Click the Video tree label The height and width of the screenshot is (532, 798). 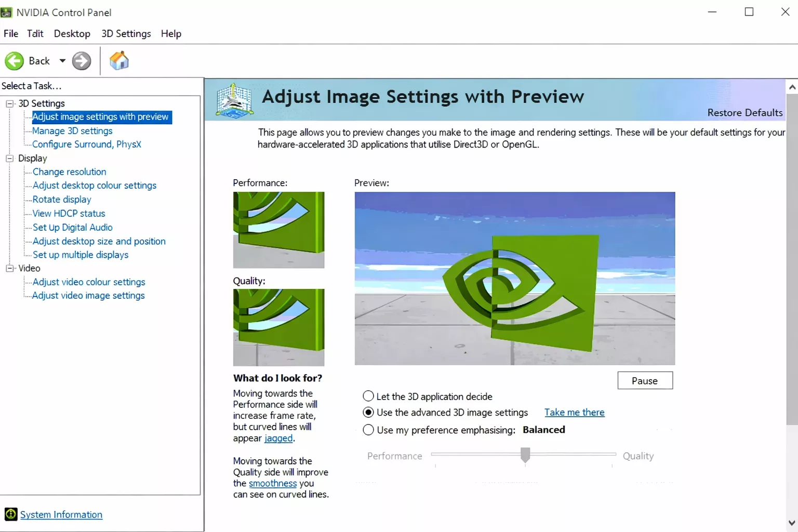pyautogui.click(x=29, y=268)
